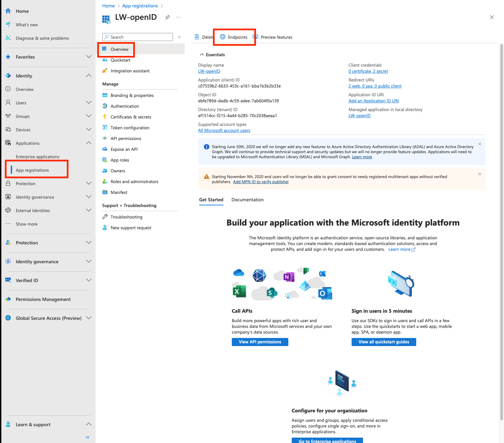504x443 pixels.
Task: Click the Integration assistant rocket icon
Action: coord(105,71)
